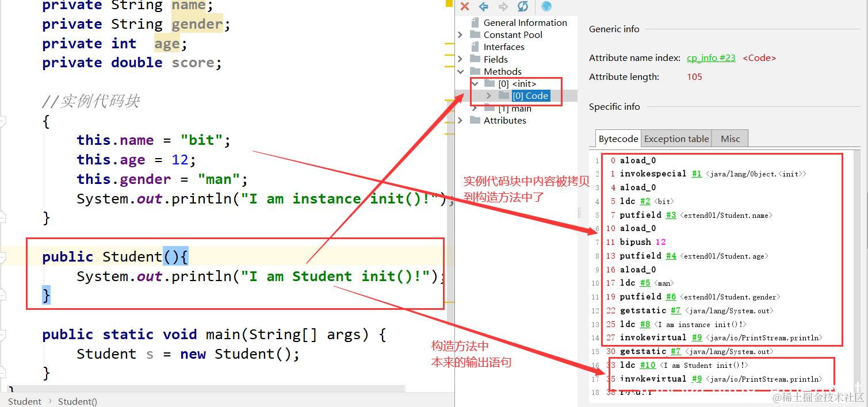Click the document icon beside General Information
The height and width of the screenshot is (407, 868).
475,22
